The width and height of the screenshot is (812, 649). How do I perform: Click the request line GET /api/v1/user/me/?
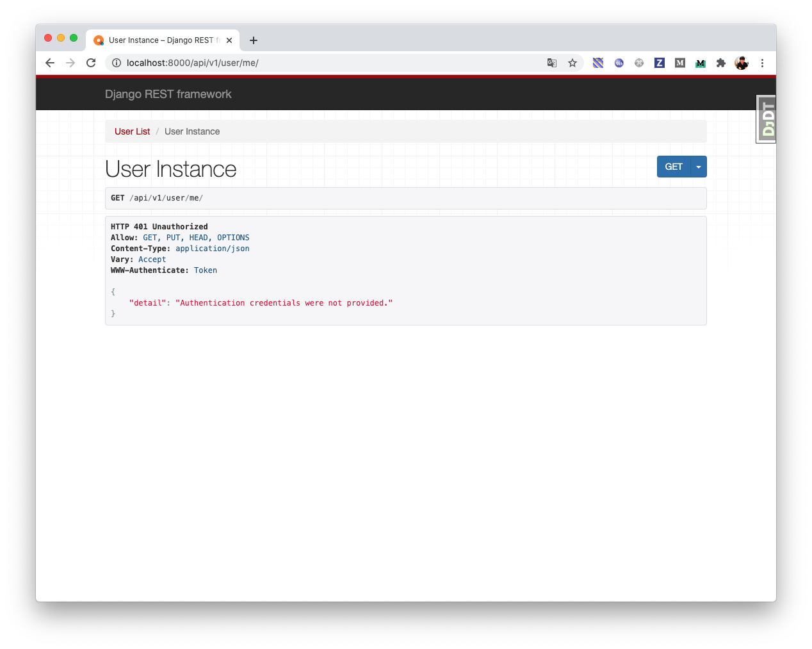coord(157,198)
